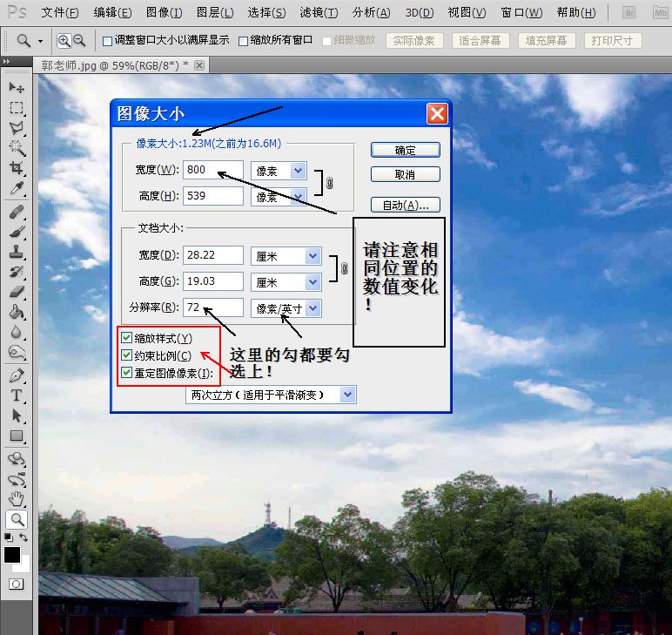Select the Clone Stamp tool

point(17,252)
